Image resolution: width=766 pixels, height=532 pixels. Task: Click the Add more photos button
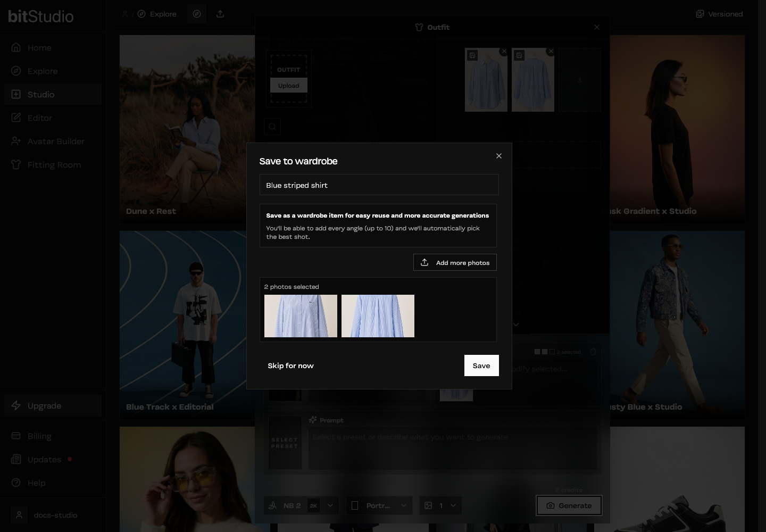pyautogui.click(x=455, y=262)
